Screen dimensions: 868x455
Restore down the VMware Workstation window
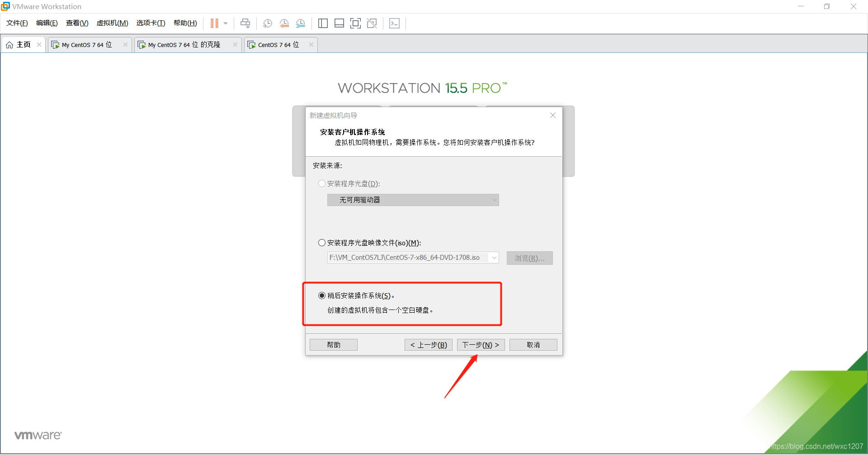pos(827,6)
